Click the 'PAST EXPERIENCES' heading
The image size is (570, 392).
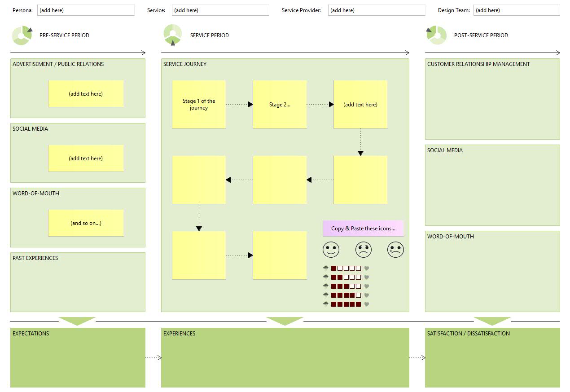(x=35, y=258)
